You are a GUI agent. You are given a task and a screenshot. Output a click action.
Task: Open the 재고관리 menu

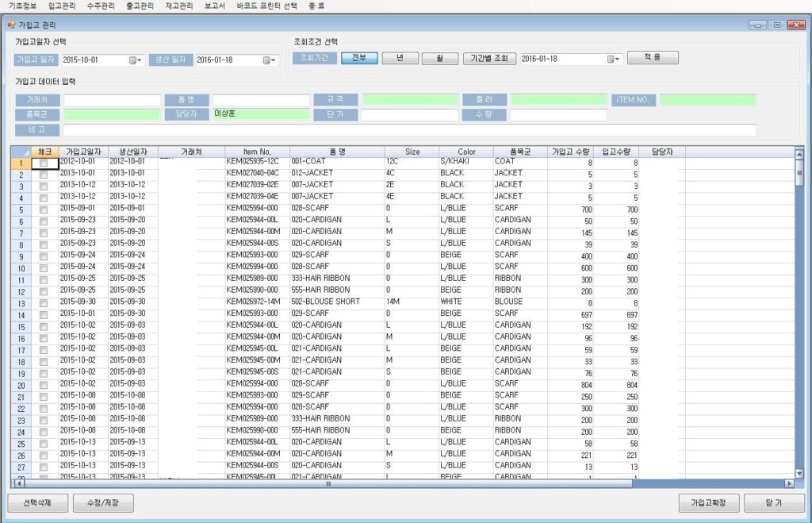(178, 6)
